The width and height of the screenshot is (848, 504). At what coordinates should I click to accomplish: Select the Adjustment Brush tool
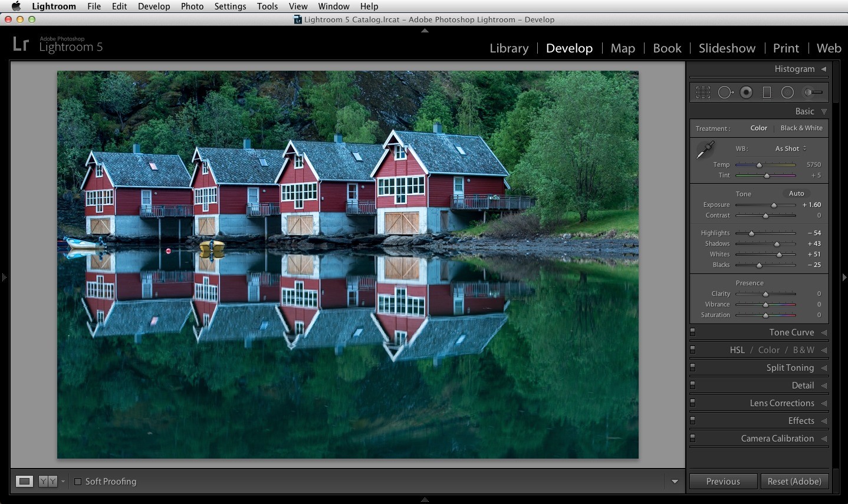click(x=813, y=93)
